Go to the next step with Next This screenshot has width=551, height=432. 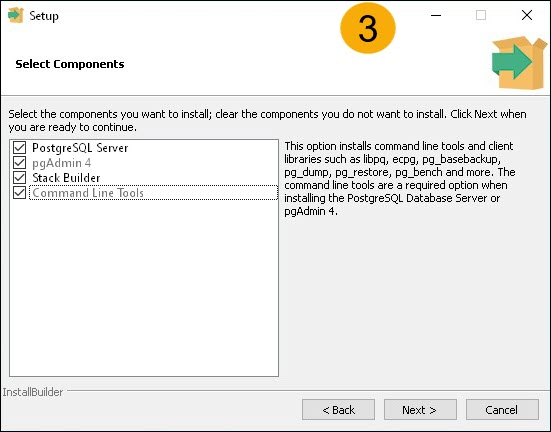420,410
